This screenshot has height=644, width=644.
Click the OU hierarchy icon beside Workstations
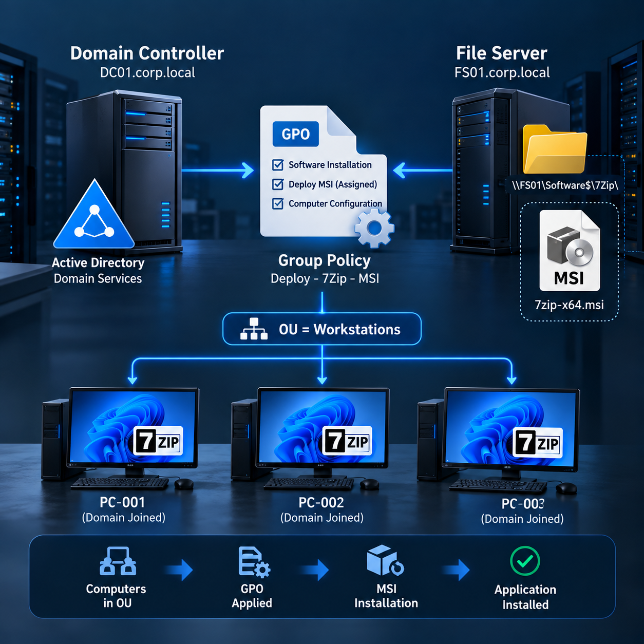254,329
